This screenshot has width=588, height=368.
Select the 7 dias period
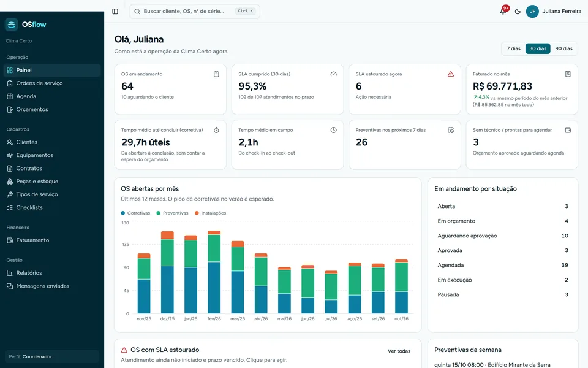click(513, 48)
